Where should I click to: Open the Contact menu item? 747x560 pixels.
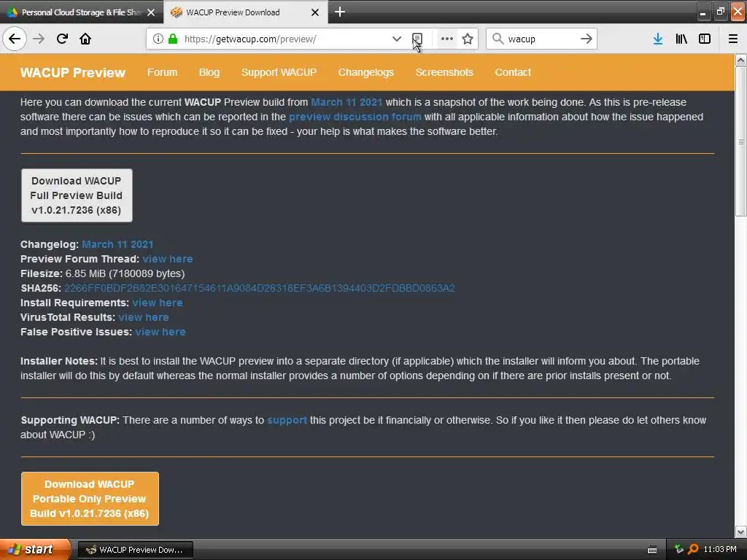pos(513,72)
